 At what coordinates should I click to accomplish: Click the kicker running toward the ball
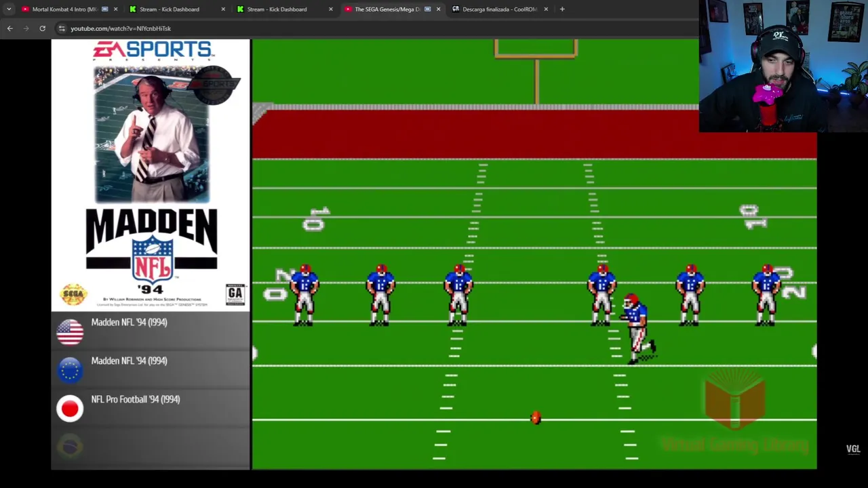point(637,329)
